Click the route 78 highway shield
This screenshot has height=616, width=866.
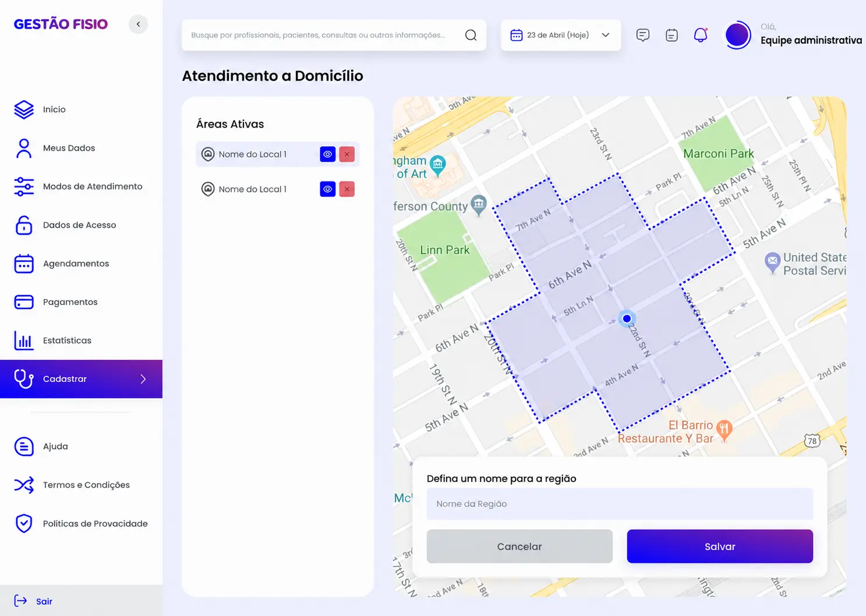point(812,441)
